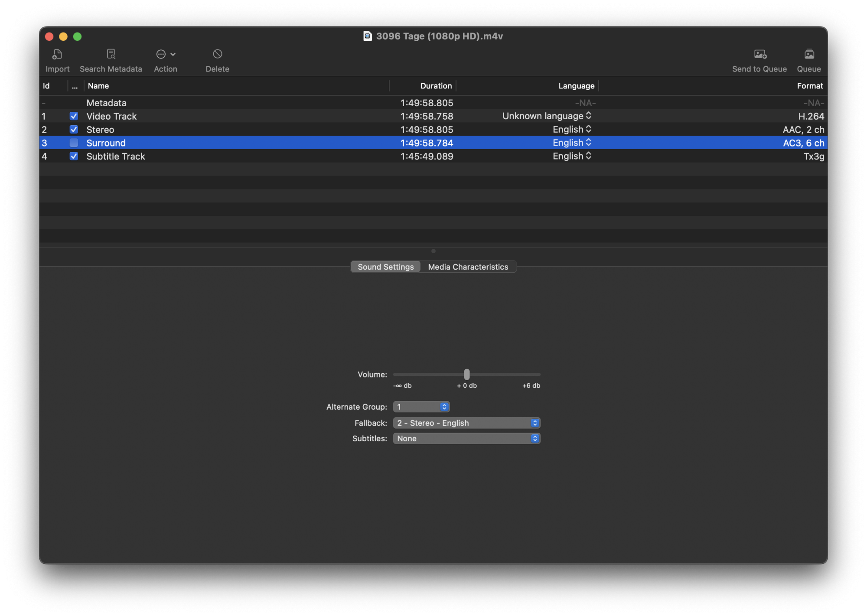Open the Alternate Group dropdown

tap(421, 407)
